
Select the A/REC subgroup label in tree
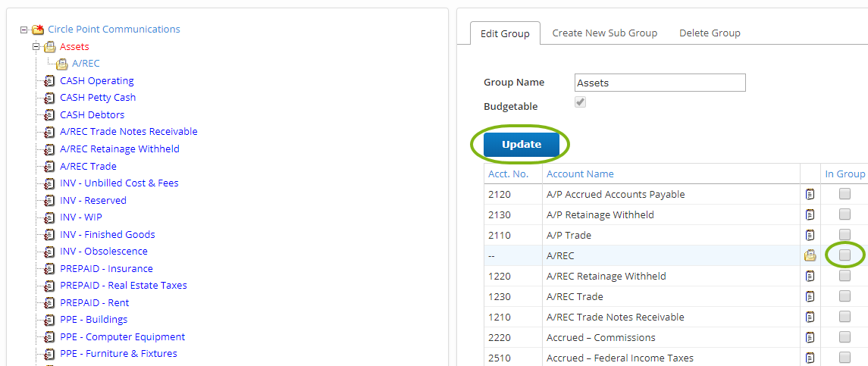click(86, 64)
